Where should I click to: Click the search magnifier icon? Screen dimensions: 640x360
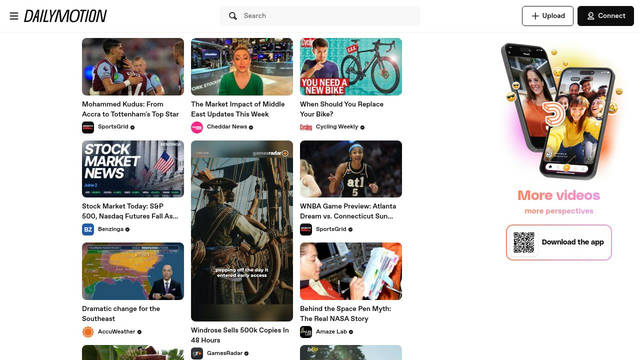[233, 16]
